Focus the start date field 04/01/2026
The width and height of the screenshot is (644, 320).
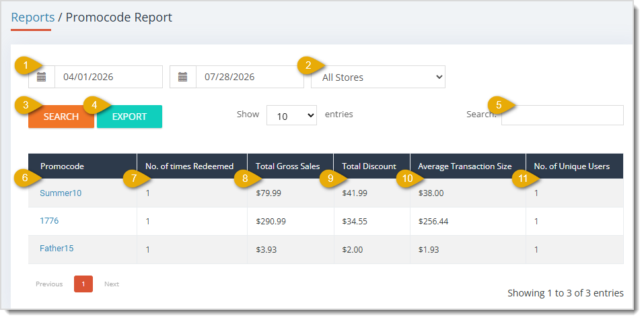(108, 77)
